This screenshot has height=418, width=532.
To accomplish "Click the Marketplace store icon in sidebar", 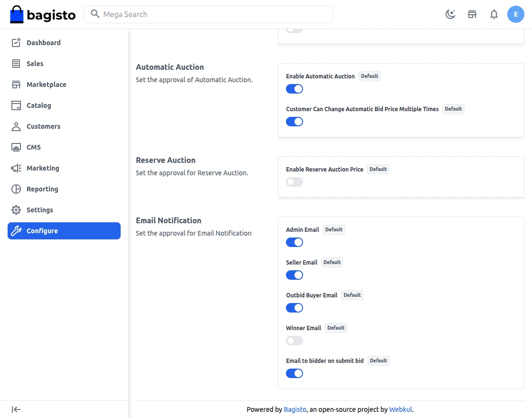I will (16, 85).
